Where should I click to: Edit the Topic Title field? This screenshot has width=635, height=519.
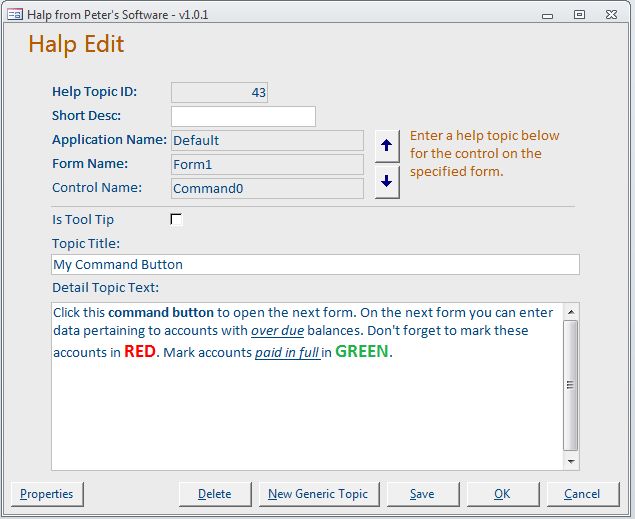(315, 264)
